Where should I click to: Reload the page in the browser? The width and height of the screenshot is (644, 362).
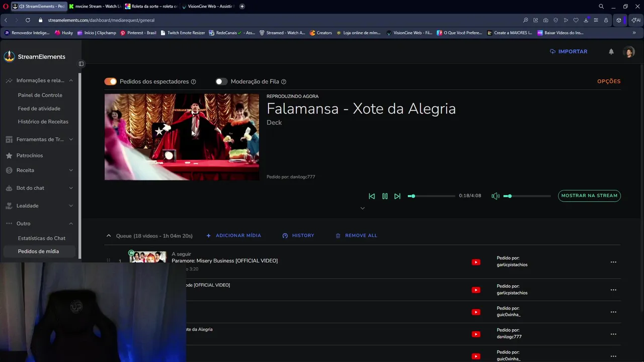28,20
